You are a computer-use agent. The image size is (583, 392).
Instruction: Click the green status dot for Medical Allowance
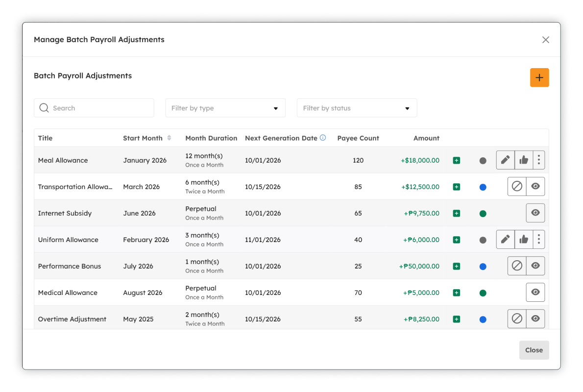point(483,293)
